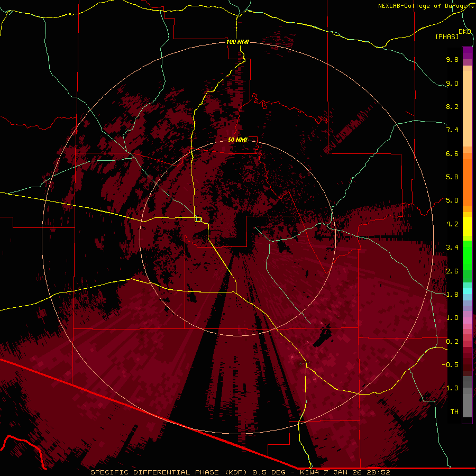Select the -1.3 legend value
476x476 pixels.
(x=450, y=388)
